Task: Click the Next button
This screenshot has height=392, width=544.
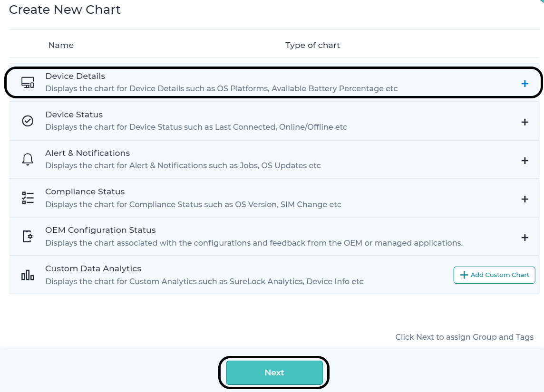Action: 274,373
